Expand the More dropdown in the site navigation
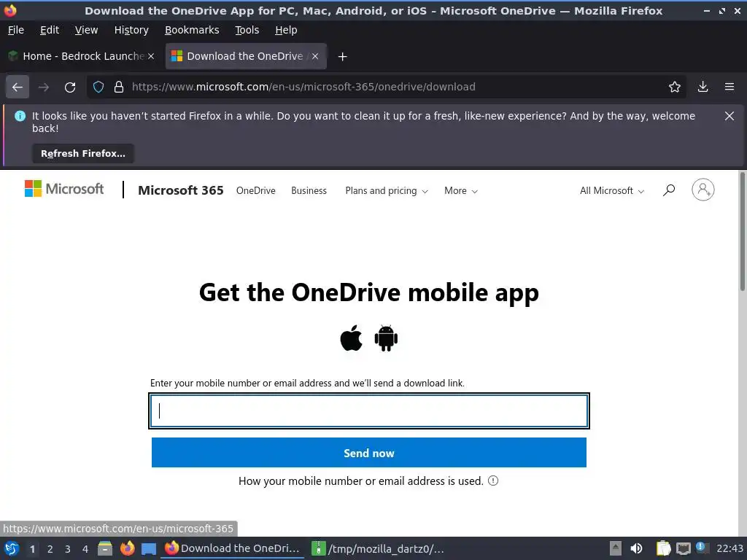 pos(461,190)
